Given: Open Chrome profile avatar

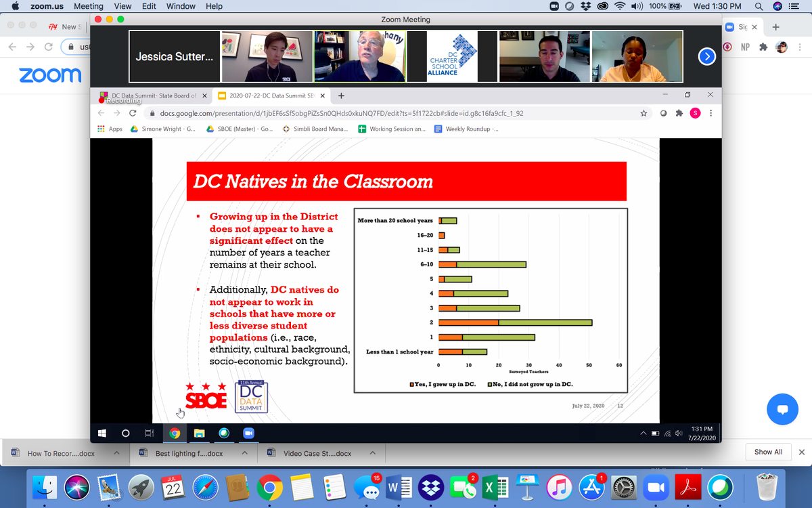Looking at the screenshot, I should 782,47.
